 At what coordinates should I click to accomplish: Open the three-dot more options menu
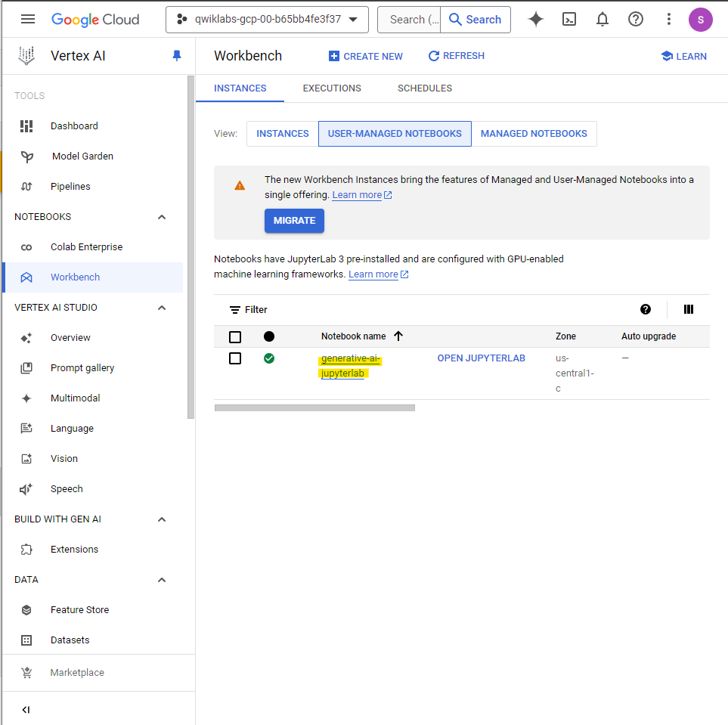tap(668, 19)
